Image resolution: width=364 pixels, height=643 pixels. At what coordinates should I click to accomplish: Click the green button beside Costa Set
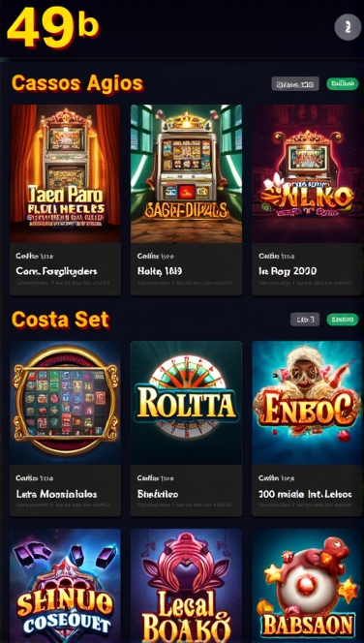tap(343, 320)
